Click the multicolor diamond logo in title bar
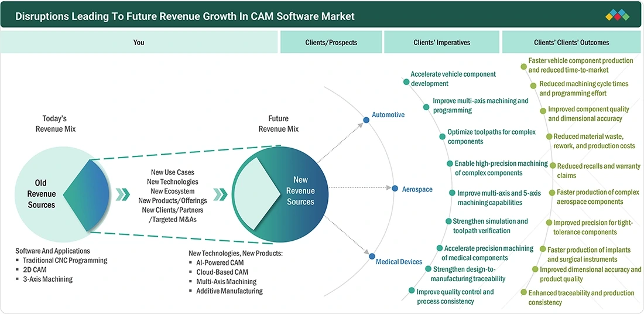 pyautogui.click(x=617, y=15)
